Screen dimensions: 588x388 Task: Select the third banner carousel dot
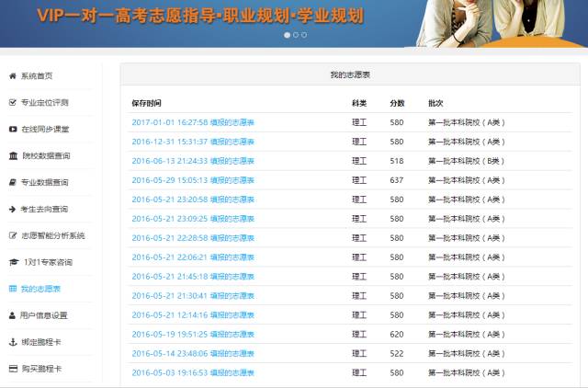tap(304, 35)
